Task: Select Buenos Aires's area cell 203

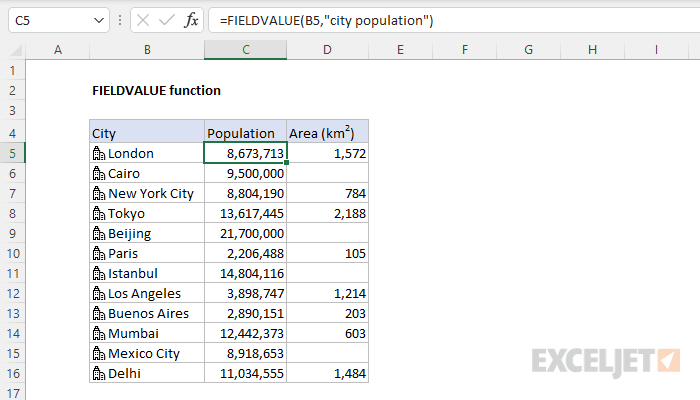Action: pos(327,313)
